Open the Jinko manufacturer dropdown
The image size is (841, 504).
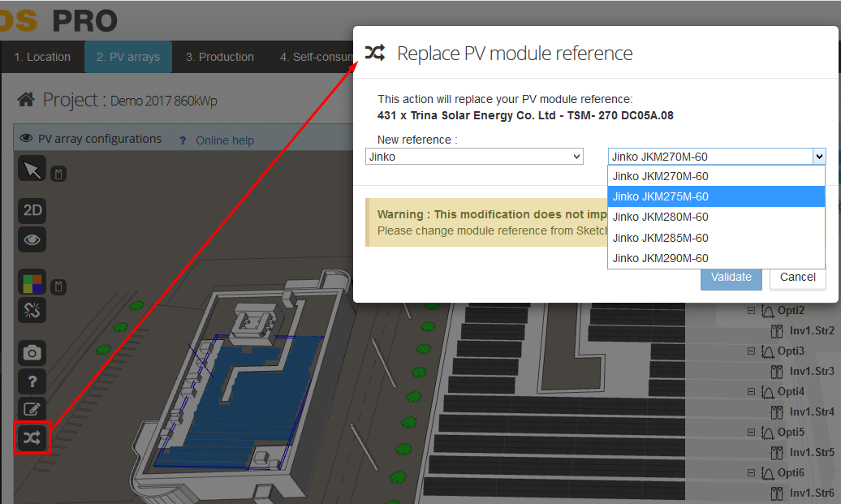(474, 157)
